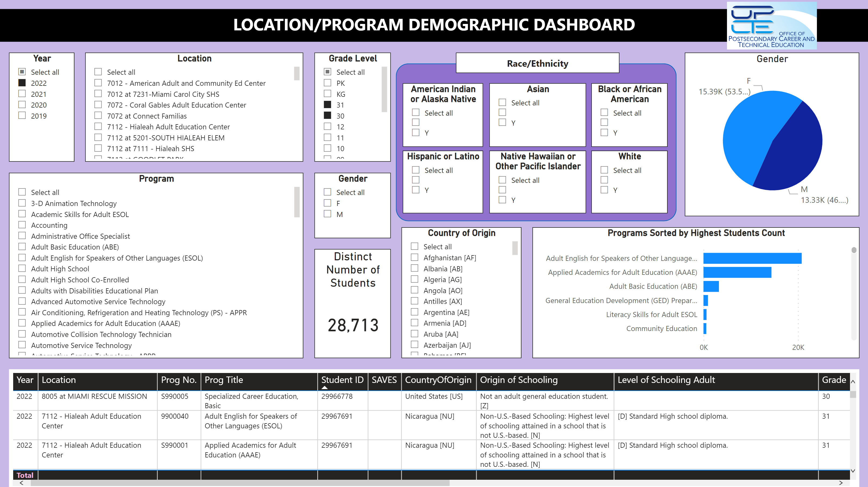Click Student ID sort ascending arrow
Image resolution: width=868 pixels, height=487 pixels.
(325, 388)
